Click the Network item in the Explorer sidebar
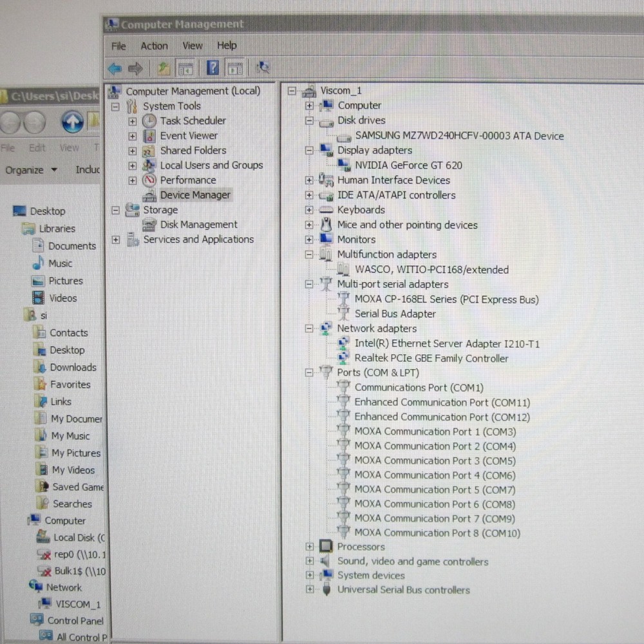The height and width of the screenshot is (644, 644). point(66,587)
